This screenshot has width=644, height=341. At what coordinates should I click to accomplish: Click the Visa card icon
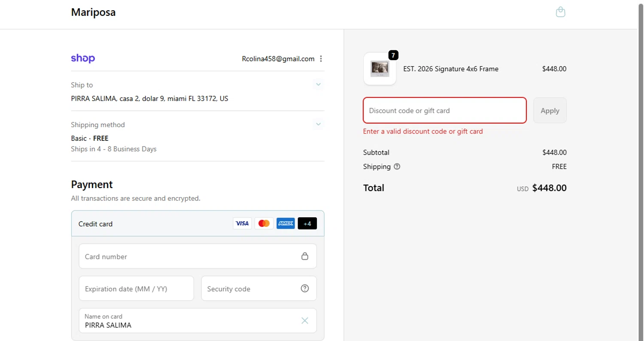(242, 223)
